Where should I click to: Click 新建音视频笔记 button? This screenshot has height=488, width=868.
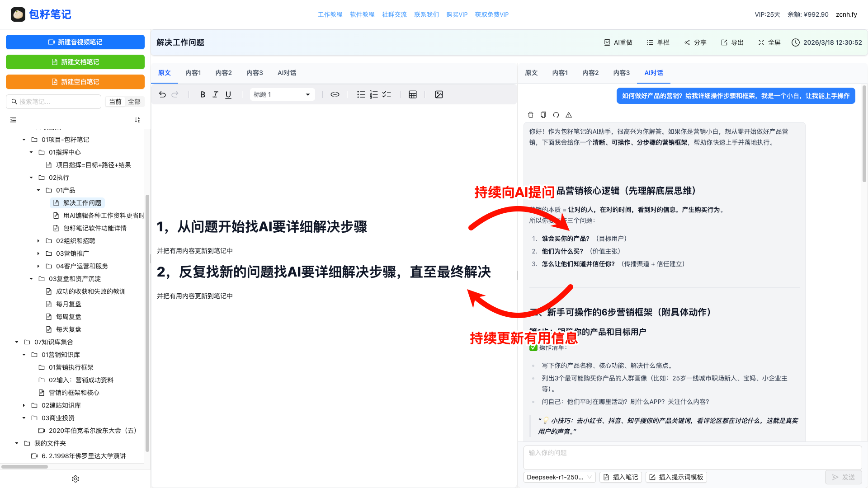(x=75, y=42)
